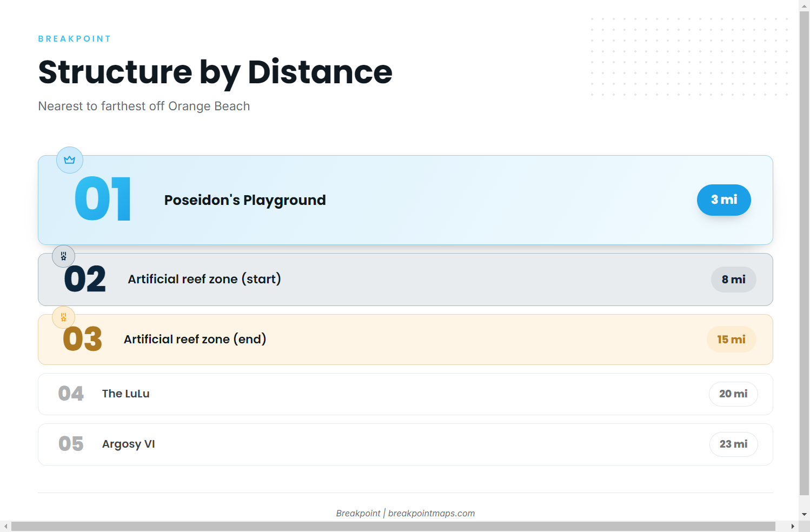Screen dimensions: 810x532
Task: Click the crown icon on first card
Action: 70,160
